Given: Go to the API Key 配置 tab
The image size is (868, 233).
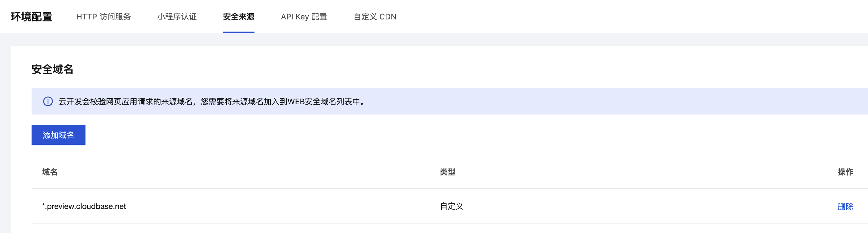Looking at the screenshot, I should 304,16.
